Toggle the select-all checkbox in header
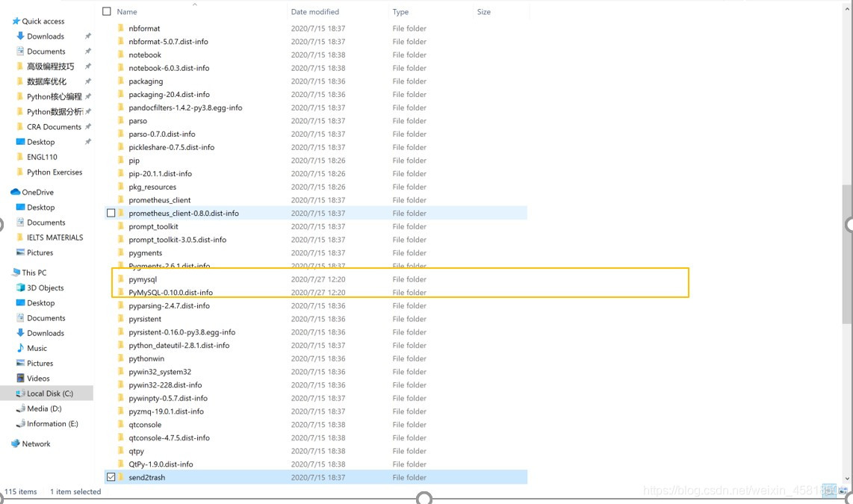 tap(107, 11)
